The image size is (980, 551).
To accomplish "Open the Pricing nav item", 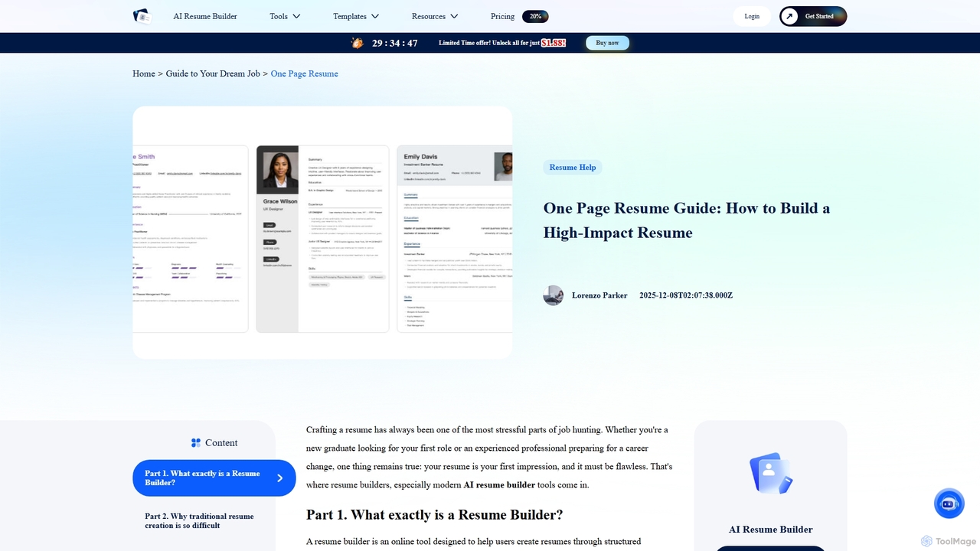I will coord(502,16).
